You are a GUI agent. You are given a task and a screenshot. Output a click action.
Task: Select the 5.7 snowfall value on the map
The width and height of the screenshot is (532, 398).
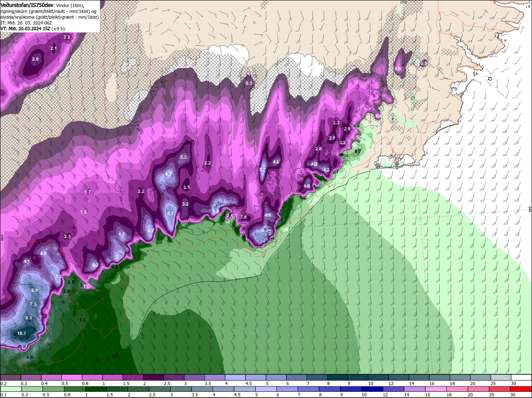tap(170, 213)
